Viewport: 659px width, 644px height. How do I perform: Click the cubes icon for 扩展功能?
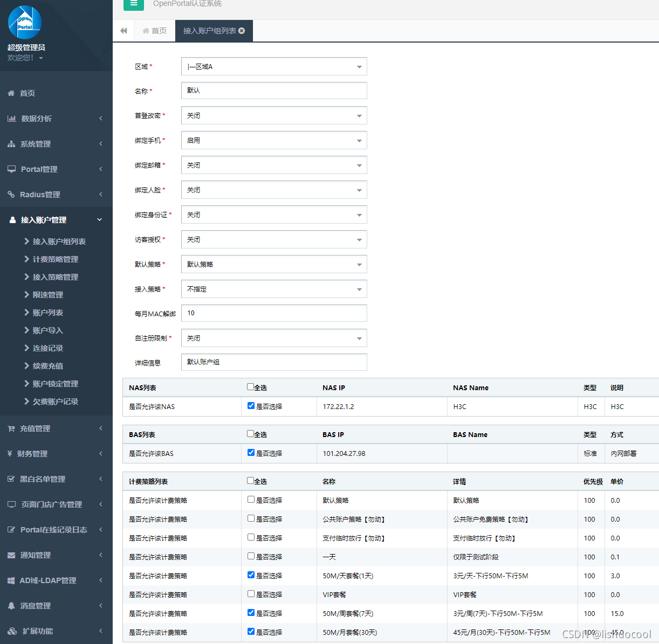[x=12, y=631]
